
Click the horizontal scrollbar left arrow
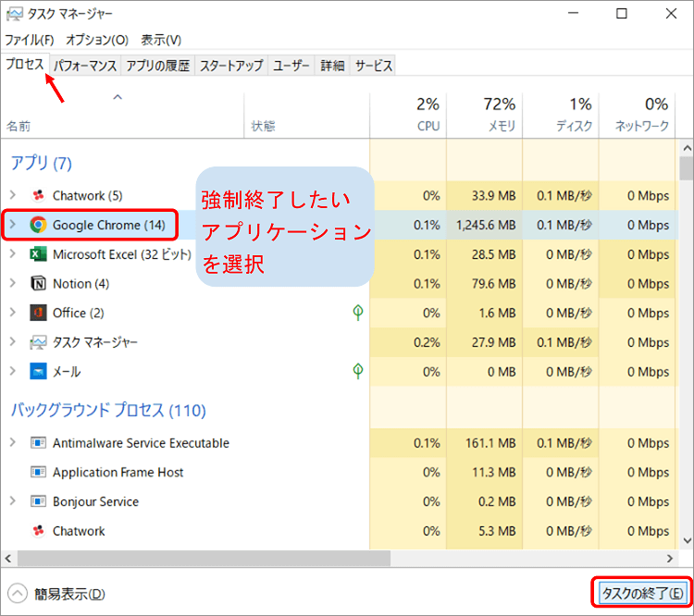coord(8,559)
